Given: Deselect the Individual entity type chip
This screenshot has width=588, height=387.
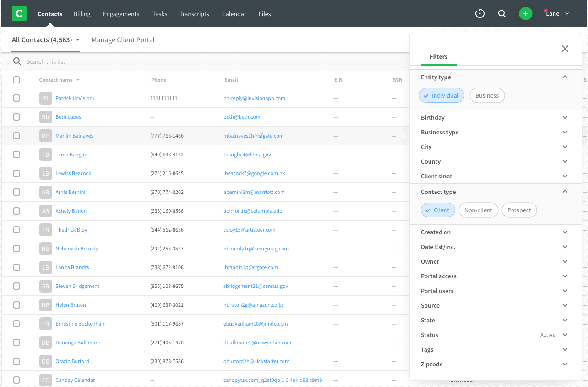Looking at the screenshot, I should (x=441, y=95).
